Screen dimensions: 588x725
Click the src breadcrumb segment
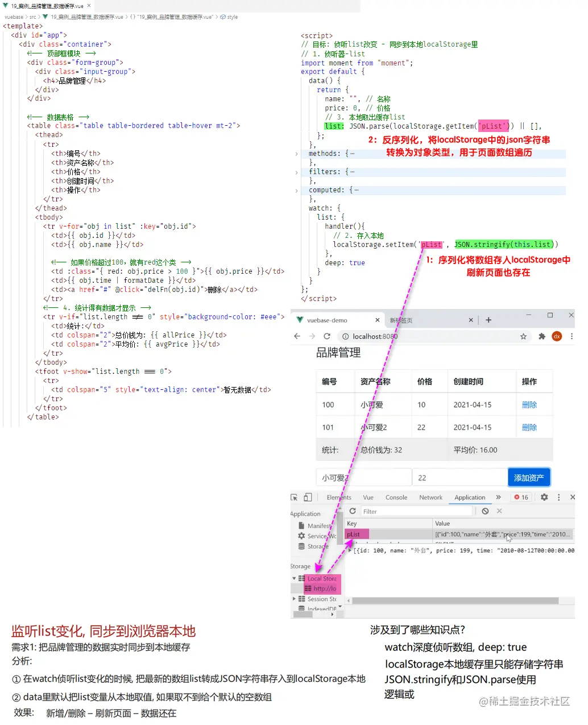point(32,17)
